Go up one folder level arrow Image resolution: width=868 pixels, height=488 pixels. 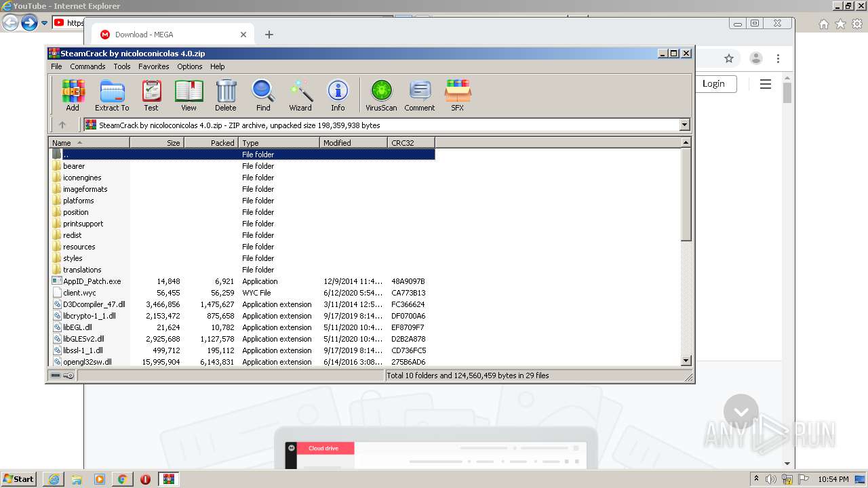[x=62, y=125]
